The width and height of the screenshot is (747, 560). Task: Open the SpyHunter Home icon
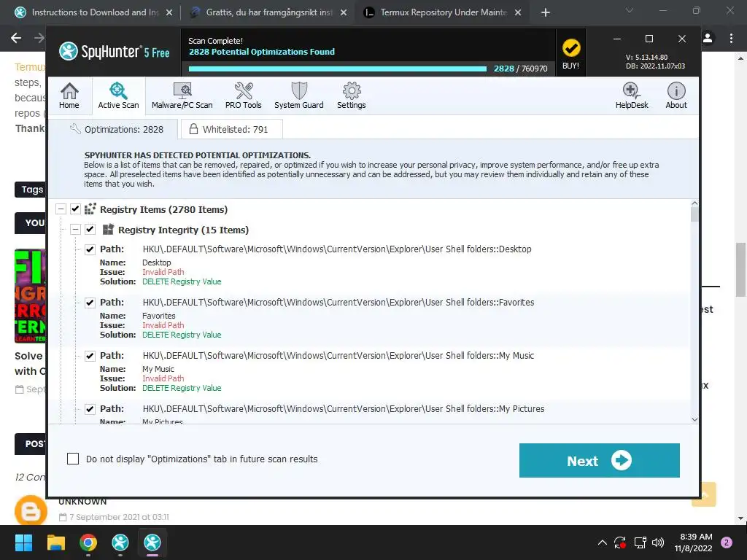tap(69, 96)
